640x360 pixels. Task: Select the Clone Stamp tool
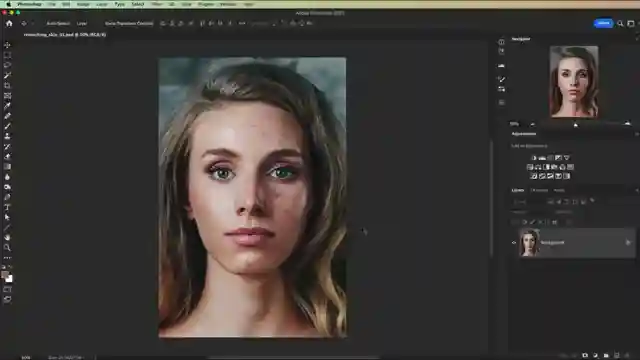[x=7, y=136]
